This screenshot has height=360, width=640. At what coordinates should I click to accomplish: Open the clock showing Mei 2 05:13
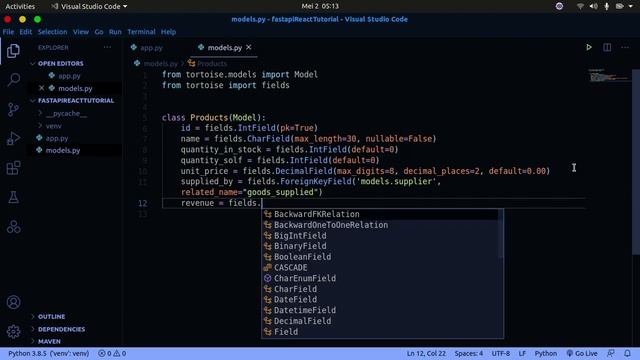[320, 6]
